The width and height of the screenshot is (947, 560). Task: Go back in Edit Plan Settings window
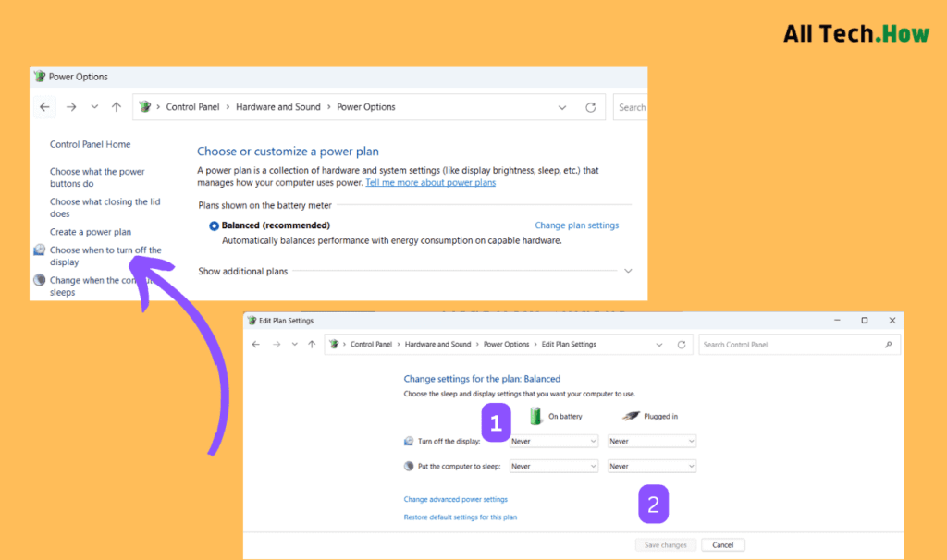[256, 344]
